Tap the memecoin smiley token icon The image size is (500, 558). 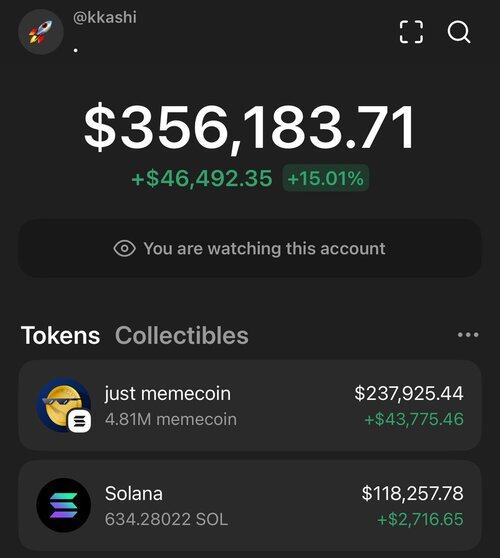click(x=63, y=405)
